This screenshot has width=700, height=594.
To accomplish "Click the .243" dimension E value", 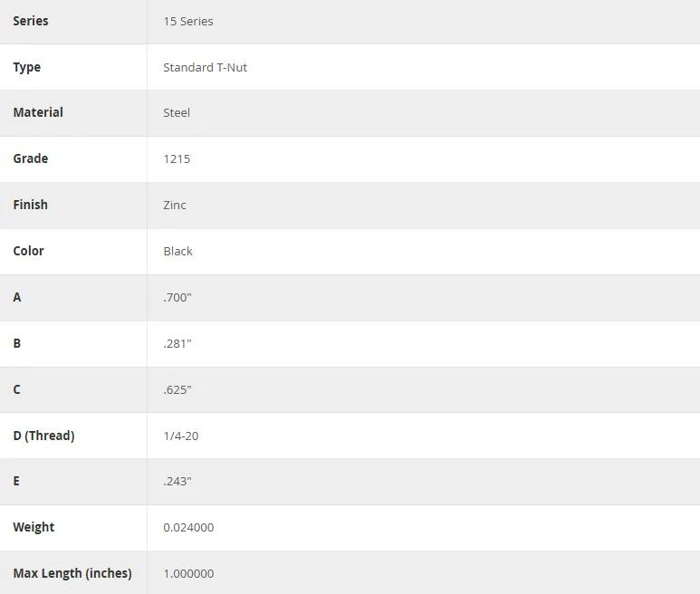I will click(x=177, y=481).
